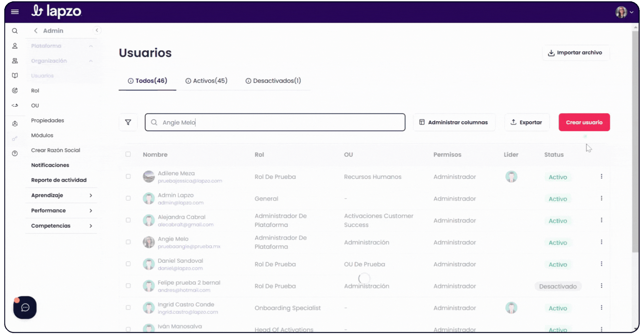Click the filter funnel icon near search
644x334 pixels.
click(x=128, y=122)
